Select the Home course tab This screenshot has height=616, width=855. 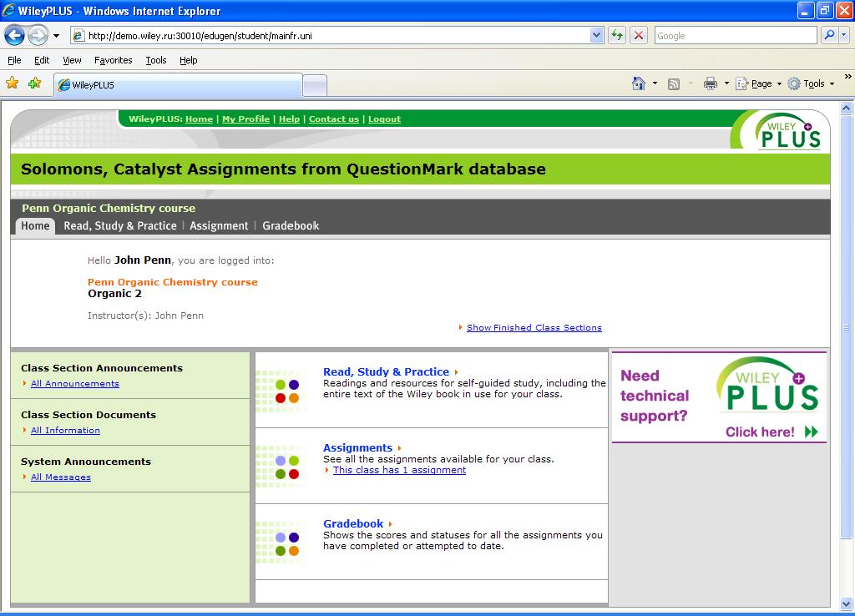[35, 225]
